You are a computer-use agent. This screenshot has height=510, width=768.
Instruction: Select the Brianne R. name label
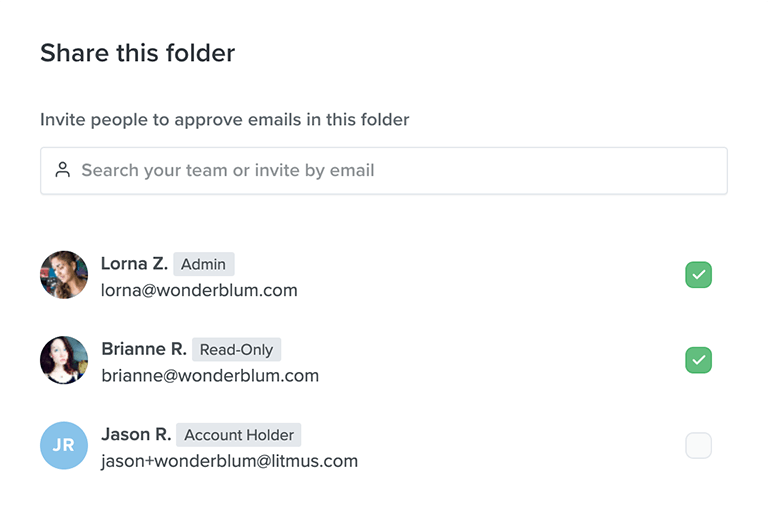(144, 349)
